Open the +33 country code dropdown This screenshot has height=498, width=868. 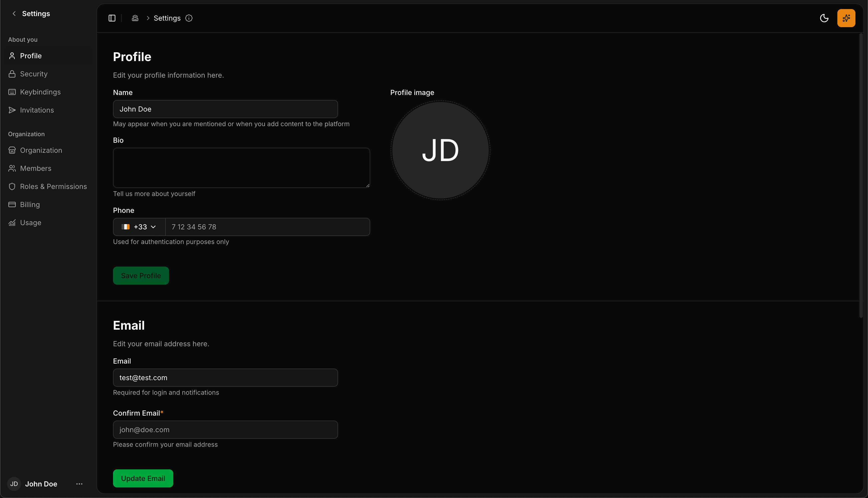(x=139, y=226)
